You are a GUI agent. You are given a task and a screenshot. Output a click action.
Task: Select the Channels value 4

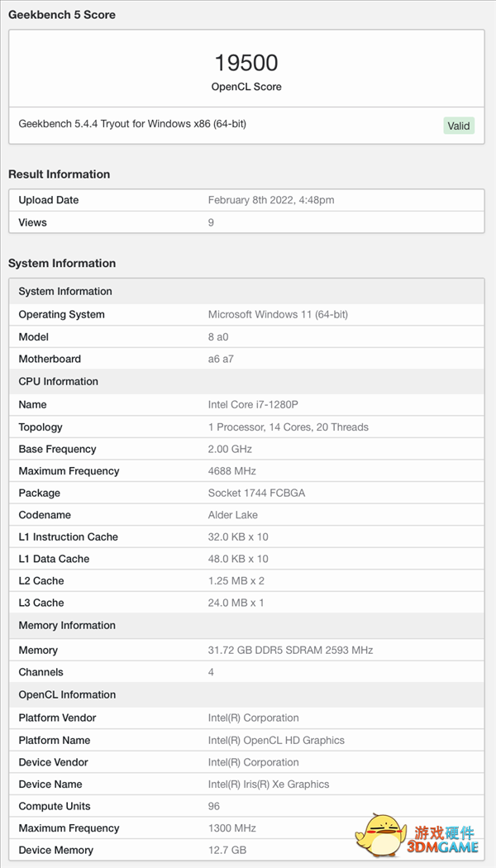point(211,673)
